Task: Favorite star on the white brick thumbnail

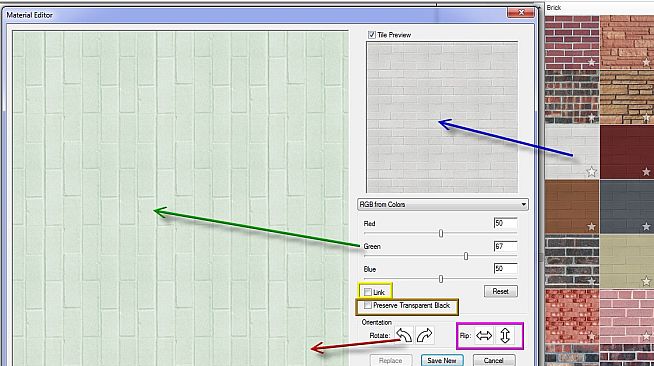Action: tap(591, 171)
